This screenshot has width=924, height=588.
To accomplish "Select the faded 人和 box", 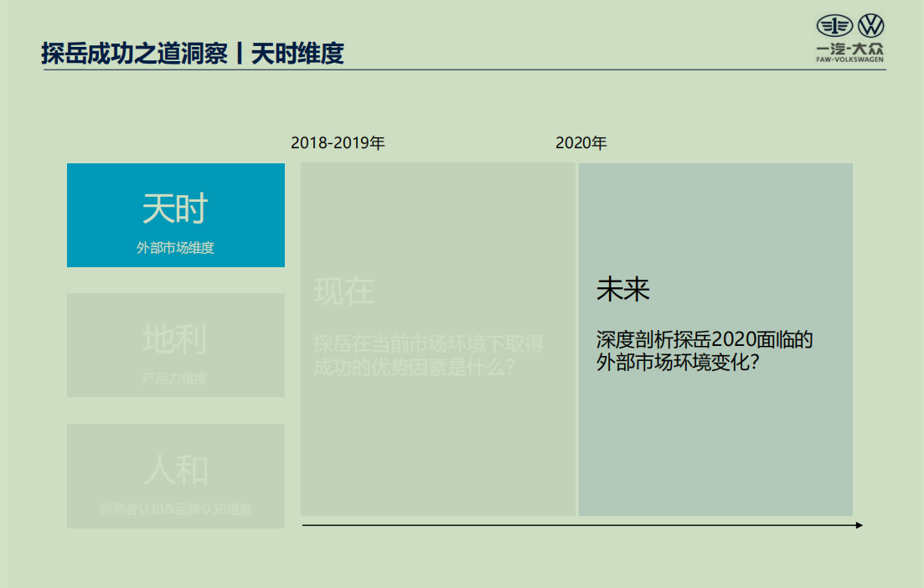I will (176, 476).
